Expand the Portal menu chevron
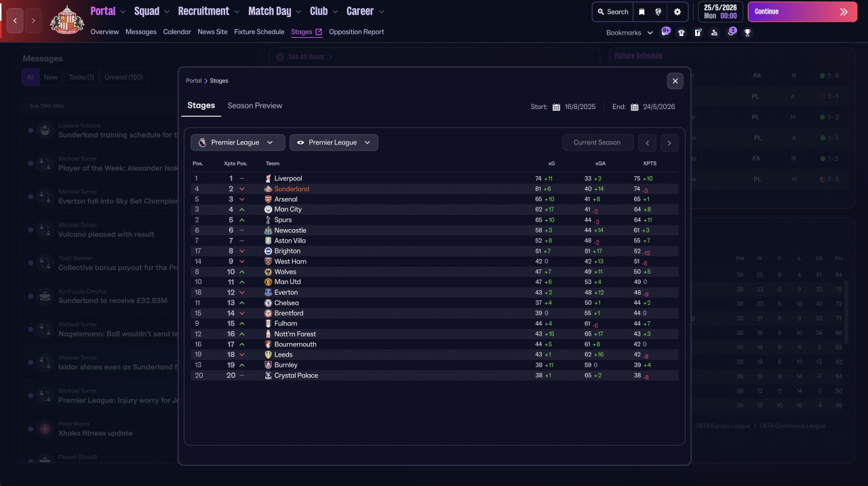The image size is (868, 486). point(122,12)
